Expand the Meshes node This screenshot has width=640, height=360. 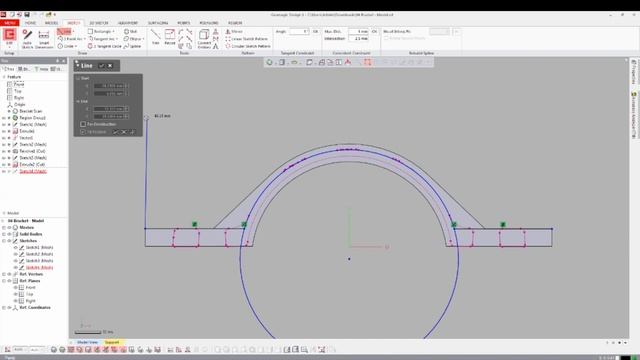pyautogui.click(x=4, y=227)
